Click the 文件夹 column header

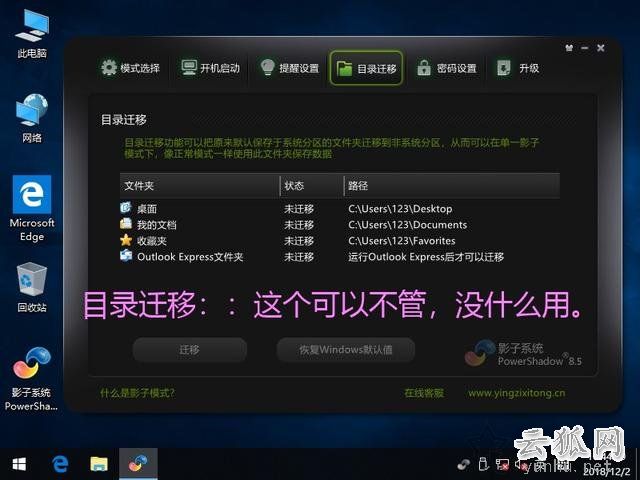click(x=200, y=186)
